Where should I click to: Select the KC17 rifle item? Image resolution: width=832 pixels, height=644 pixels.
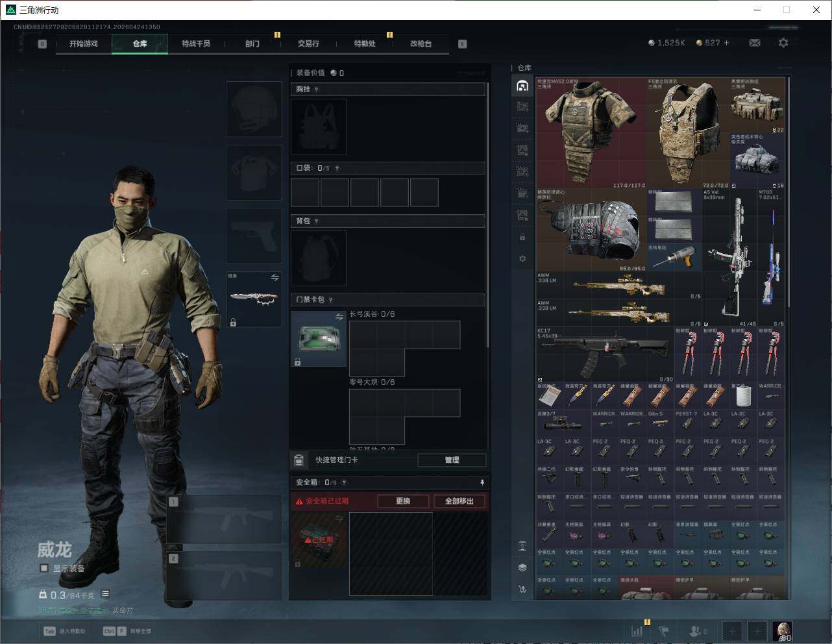[605, 354]
